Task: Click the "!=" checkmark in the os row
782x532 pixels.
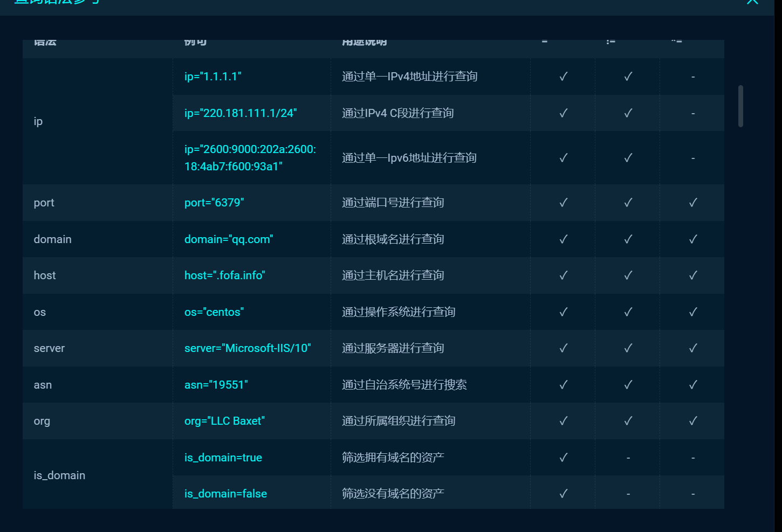Action: point(627,312)
